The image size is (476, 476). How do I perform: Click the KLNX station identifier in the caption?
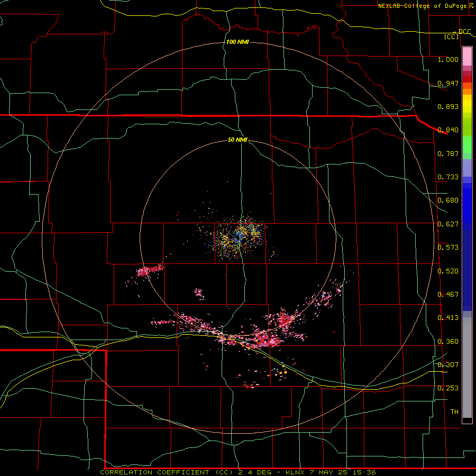295,472
